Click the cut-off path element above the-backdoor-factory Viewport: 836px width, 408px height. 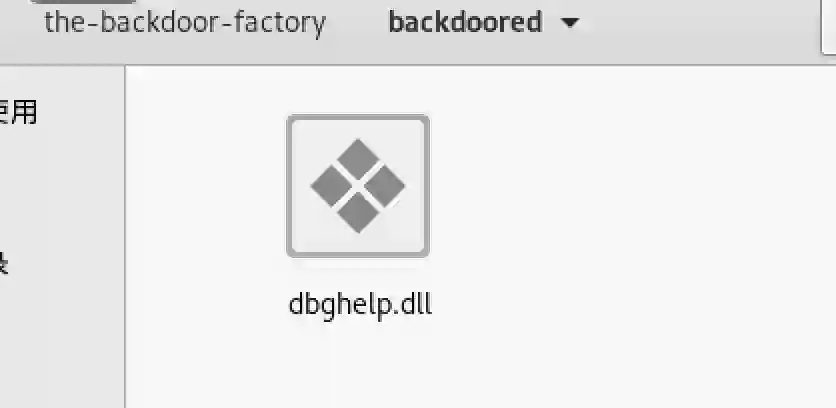tap(83, 2)
